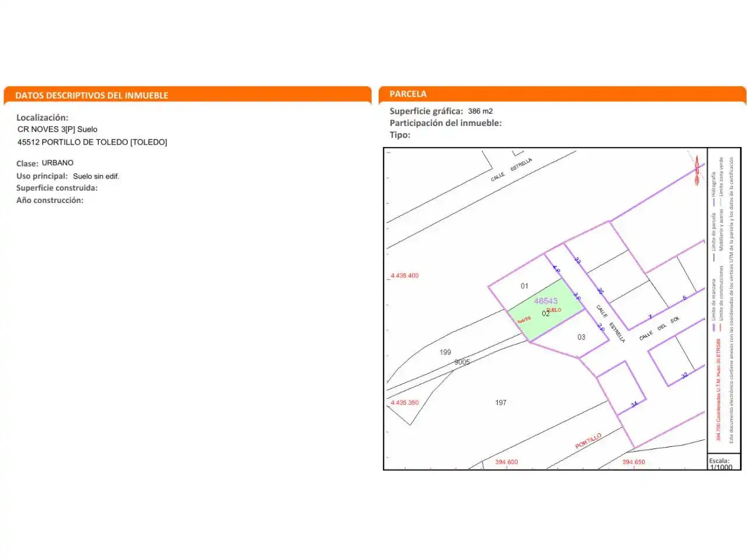Image resolution: width=747 pixels, height=560 pixels.
Task: Click parcel number 199 on map
Action: point(445,352)
